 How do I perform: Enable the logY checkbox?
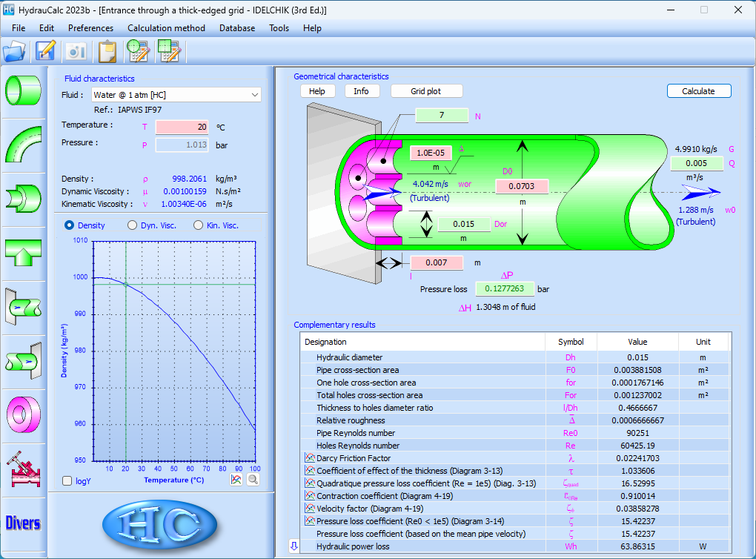[x=67, y=480]
